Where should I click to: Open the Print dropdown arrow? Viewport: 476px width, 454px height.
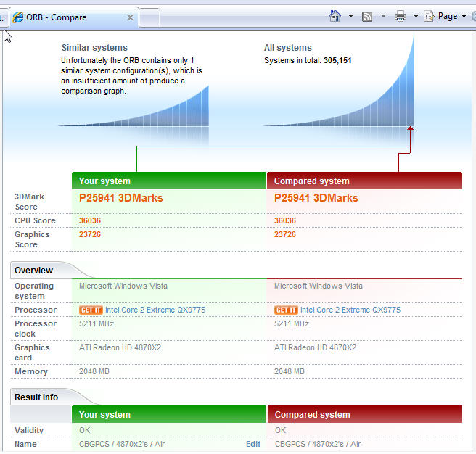point(416,16)
